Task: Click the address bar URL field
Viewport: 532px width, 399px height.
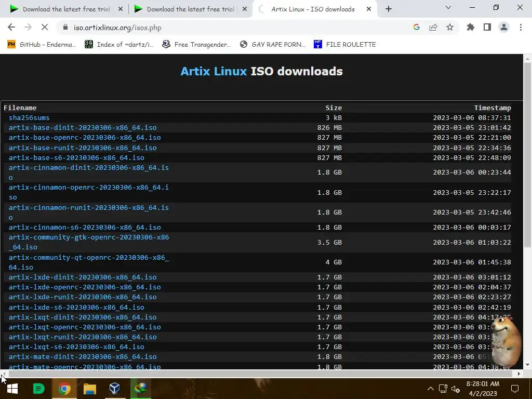Action: tap(237, 28)
